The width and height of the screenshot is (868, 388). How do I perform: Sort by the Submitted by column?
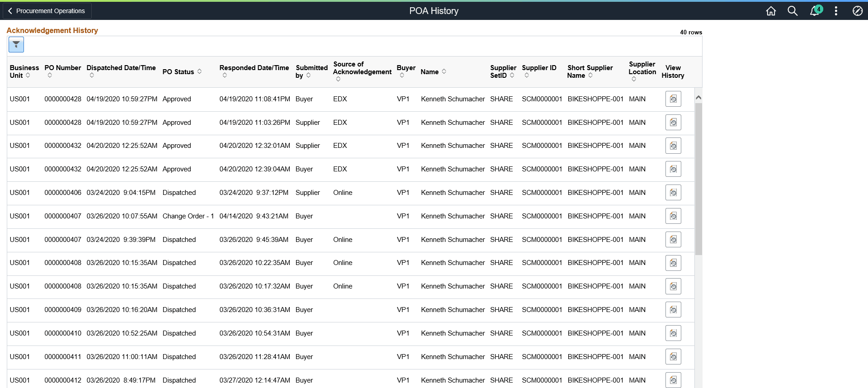point(311,71)
